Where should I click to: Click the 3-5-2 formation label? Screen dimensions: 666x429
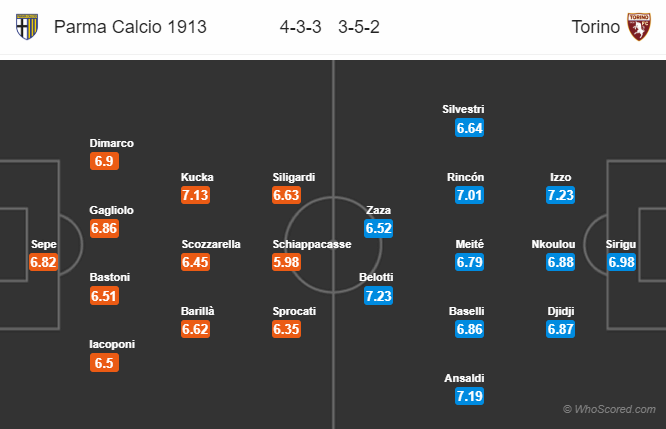pyautogui.click(x=359, y=27)
